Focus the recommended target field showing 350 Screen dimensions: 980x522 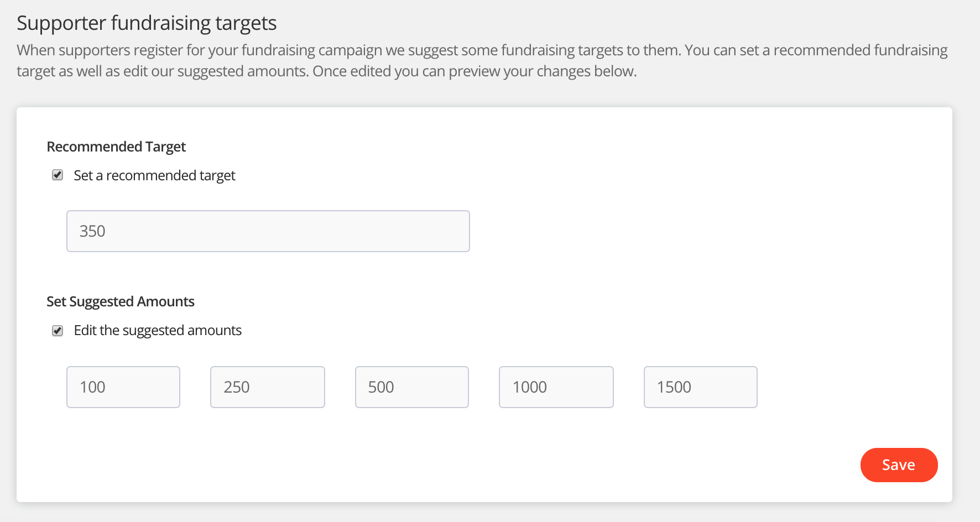[x=268, y=231]
